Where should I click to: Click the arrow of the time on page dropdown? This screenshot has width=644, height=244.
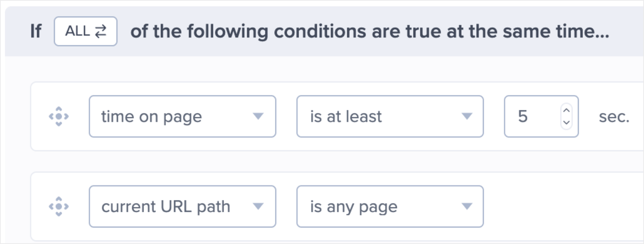258,116
